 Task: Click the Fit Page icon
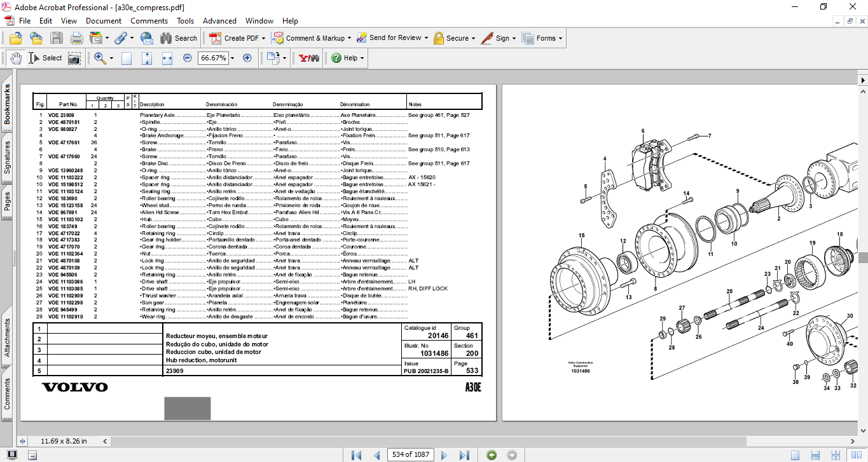tap(147, 58)
